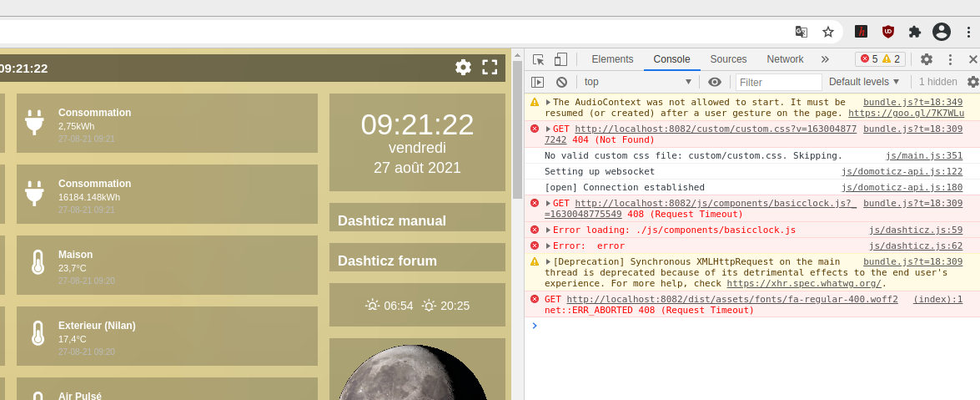
Task: Expand the AudioContext warning message
Action: click(x=549, y=102)
